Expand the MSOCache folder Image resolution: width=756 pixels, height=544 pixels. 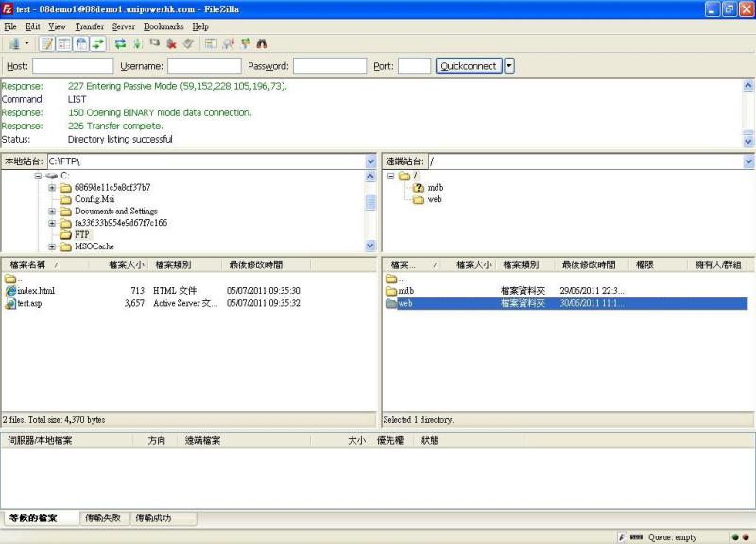[x=52, y=246]
